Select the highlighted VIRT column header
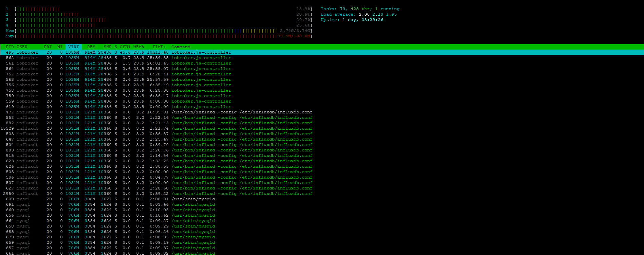Screen dimensions: 644x255 point(73,47)
